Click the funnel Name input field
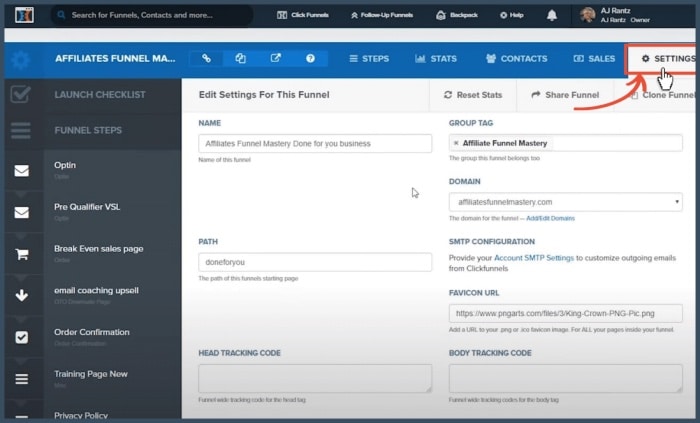This screenshot has height=423, width=700. click(x=315, y=143)
